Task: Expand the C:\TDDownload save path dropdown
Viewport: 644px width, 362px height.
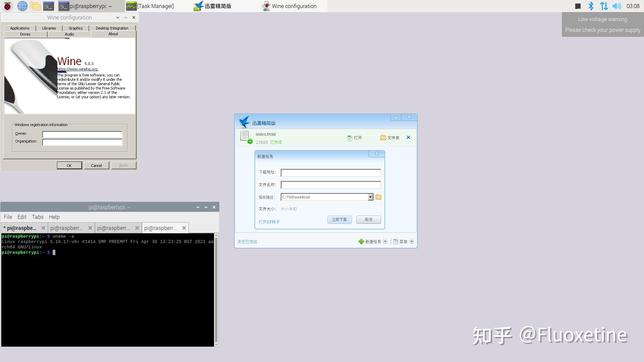Action: [x=370, y=197]
